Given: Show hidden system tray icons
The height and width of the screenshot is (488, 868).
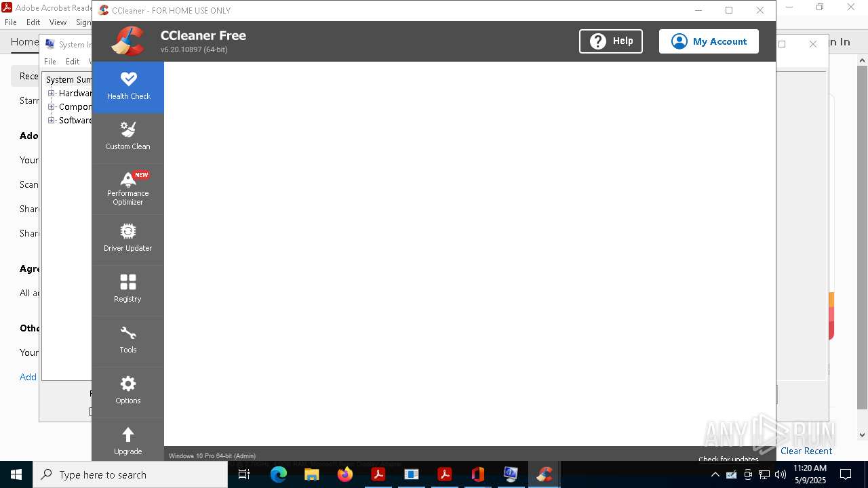Looking at the screenshot, I should tap(715, 474).
